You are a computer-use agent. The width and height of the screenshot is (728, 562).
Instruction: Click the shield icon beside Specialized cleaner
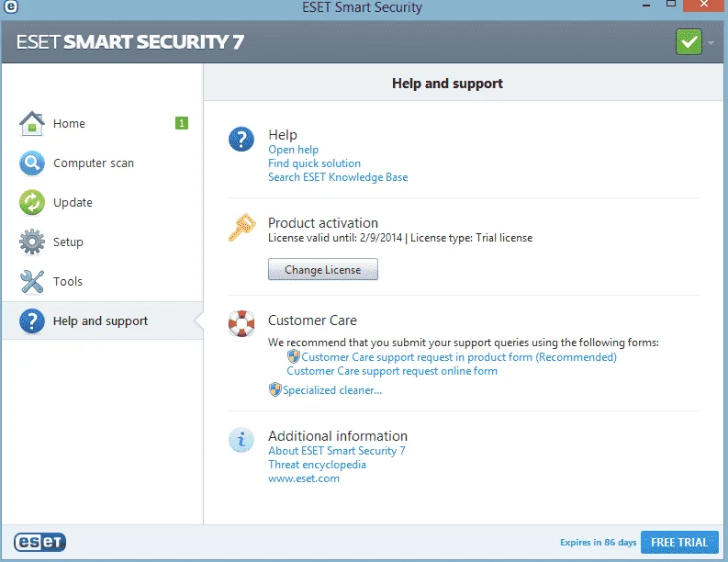pyautogui.click(x=274, y=389)
